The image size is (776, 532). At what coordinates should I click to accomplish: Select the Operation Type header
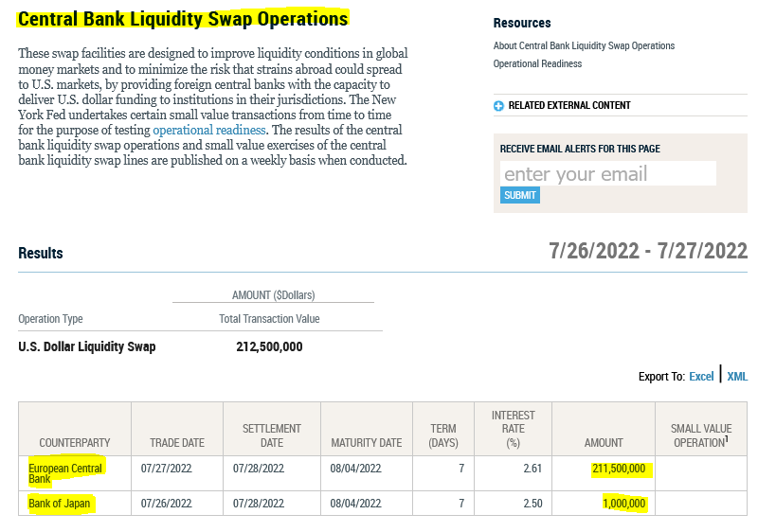coord(50,319)
